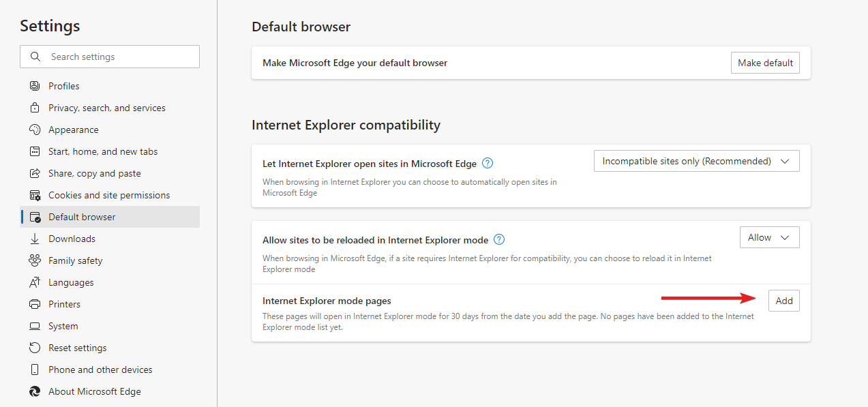Viewport: 868px width, 407px height.
Task: Open Appearance settings
Action: pos(110,130)
